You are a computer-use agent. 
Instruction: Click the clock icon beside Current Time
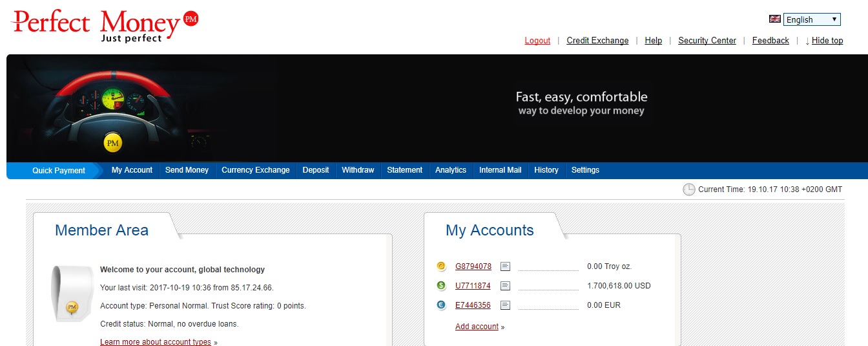(x=689, y=189)
